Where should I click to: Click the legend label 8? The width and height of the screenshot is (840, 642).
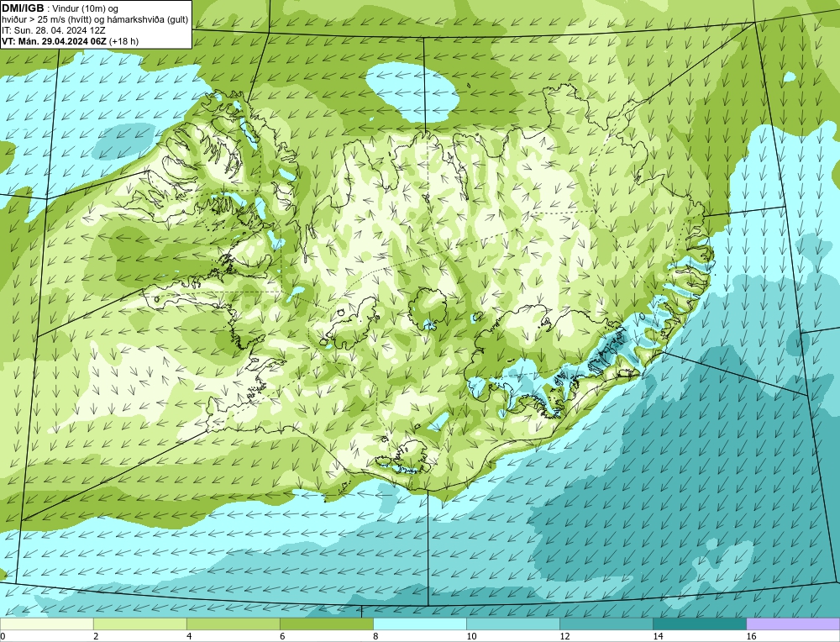tap(375, 636)
